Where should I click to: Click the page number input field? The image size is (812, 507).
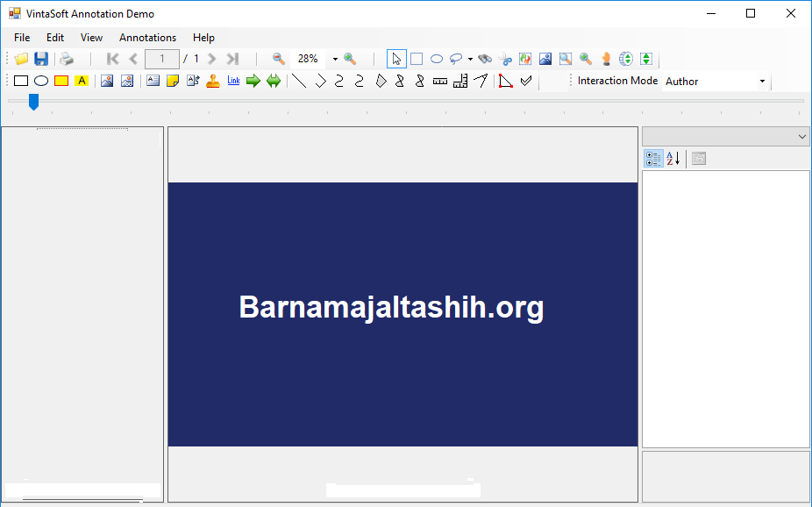coord(162,59)
